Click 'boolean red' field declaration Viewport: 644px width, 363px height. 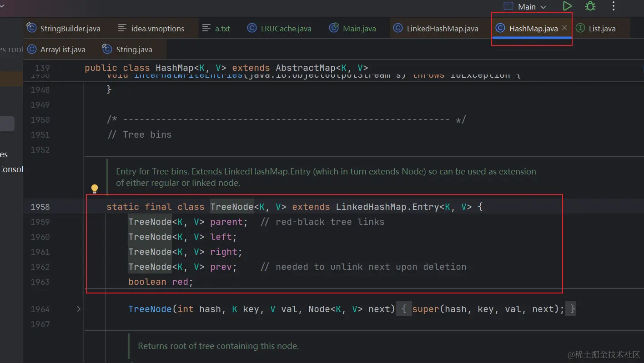[161, 282]
